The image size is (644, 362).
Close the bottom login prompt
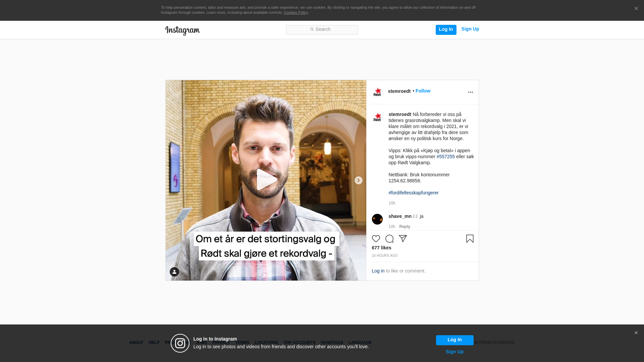(636, 333)
